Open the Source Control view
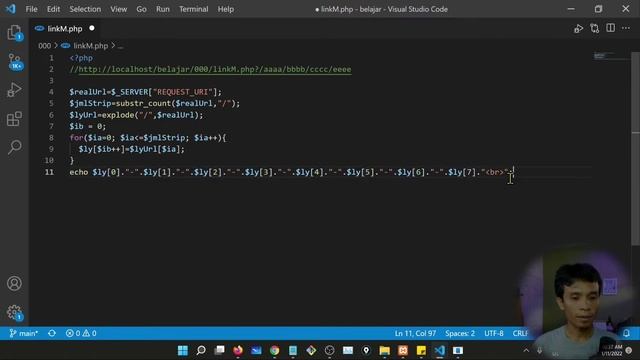Image resolution: width=640 pixels, height=360 pixels. coord(15,62)
